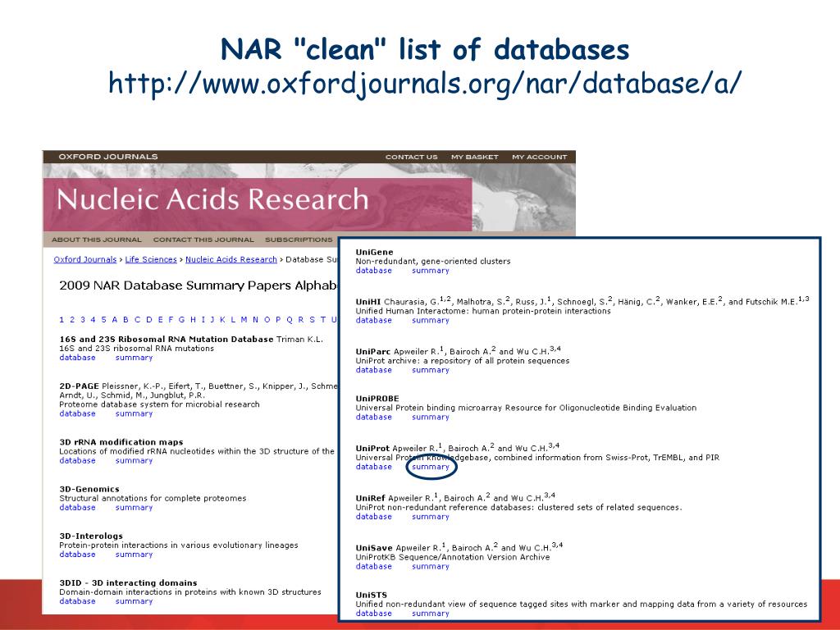
Task: Open summary link for 16S and 23S Ribosomal RNA
Action: click(x=134, y=358)
